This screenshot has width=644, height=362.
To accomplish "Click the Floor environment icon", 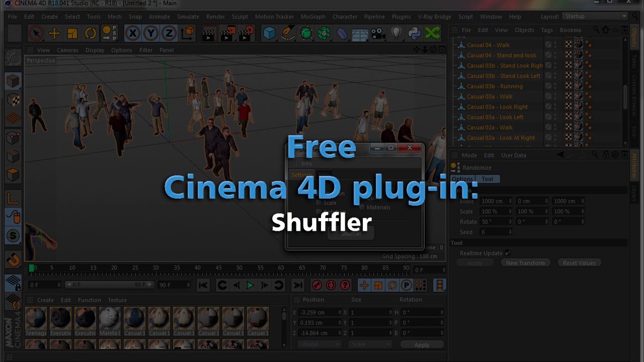I will coord(360,33).
